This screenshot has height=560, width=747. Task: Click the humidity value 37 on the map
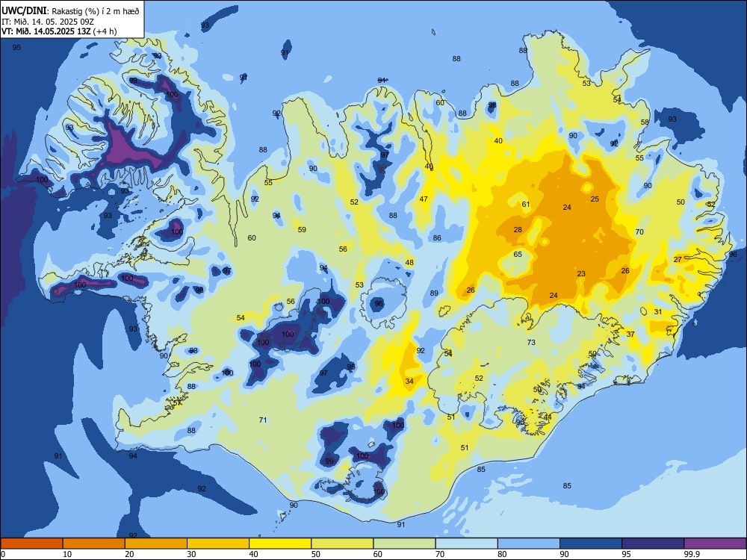click(x=630, y=335)
